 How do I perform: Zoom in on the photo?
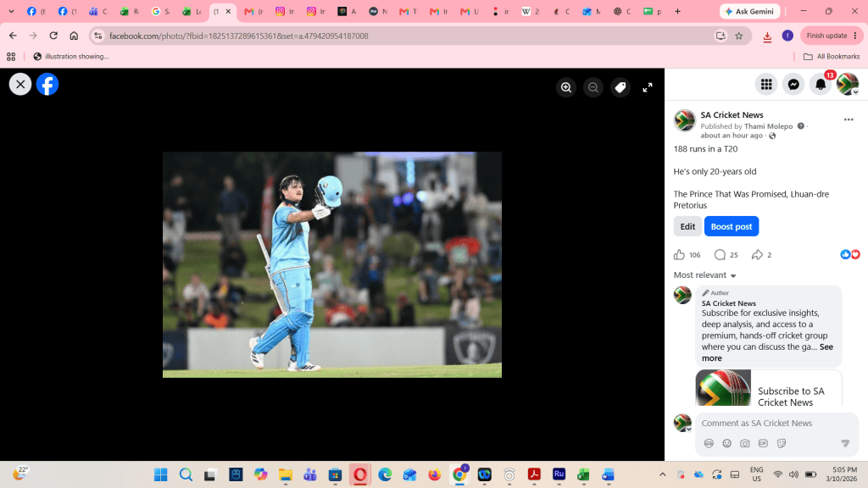[565, 87]
